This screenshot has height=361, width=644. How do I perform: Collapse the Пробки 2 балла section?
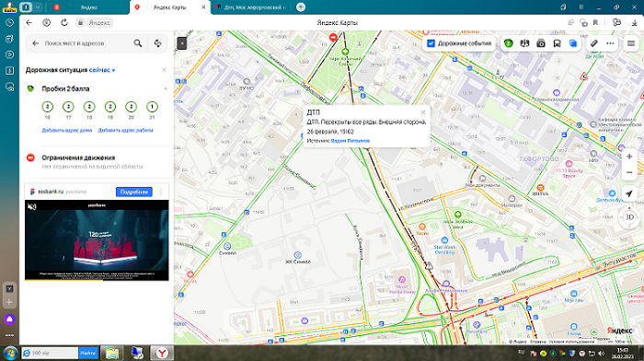(x=166, y=88)
